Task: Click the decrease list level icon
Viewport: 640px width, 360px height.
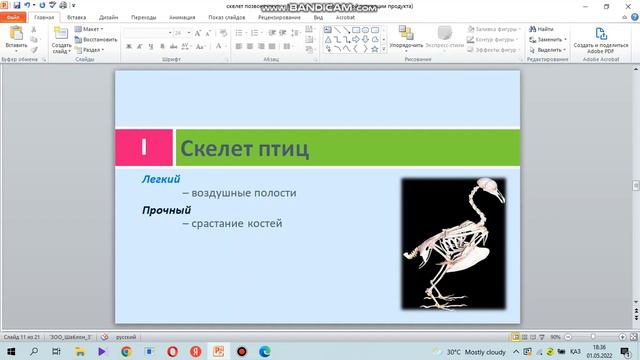Action: (x=272, y=33)
